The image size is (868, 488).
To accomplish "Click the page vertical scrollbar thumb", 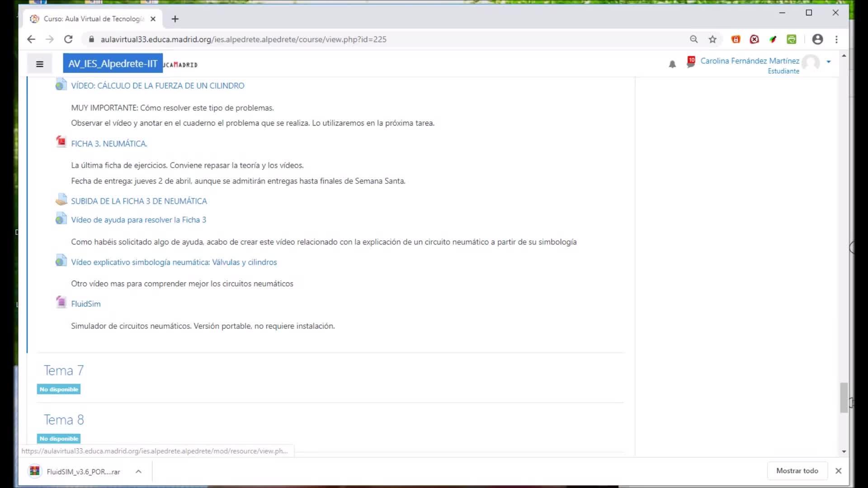I will coord(844,398).
